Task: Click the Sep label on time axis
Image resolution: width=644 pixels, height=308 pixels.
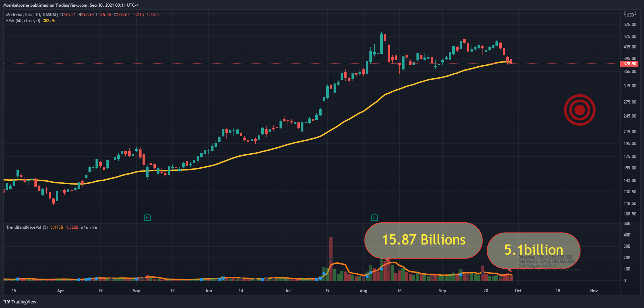Action: 442,291
